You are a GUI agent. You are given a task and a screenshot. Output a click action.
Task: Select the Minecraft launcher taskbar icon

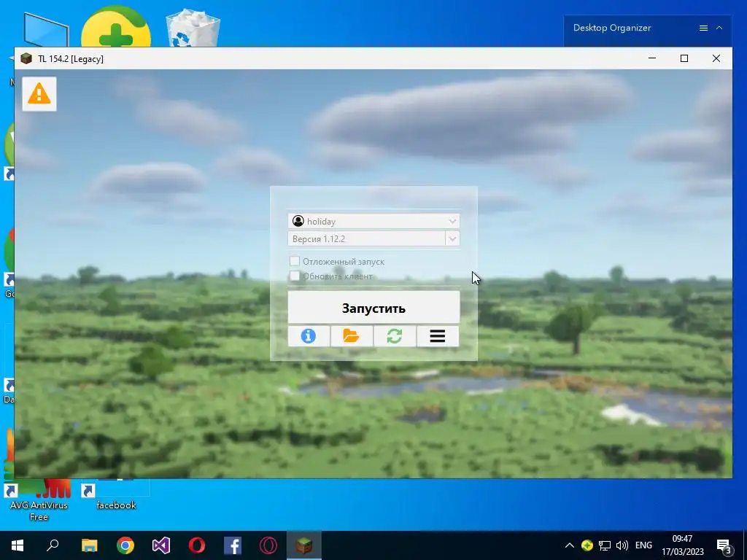[304, 545]
